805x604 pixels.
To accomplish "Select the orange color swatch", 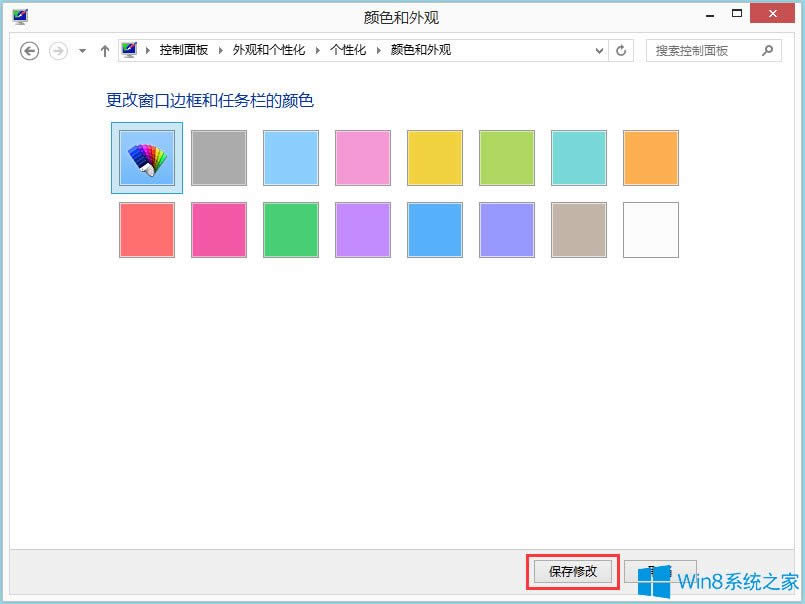I will pyautogui.click(x=650, y=157).
